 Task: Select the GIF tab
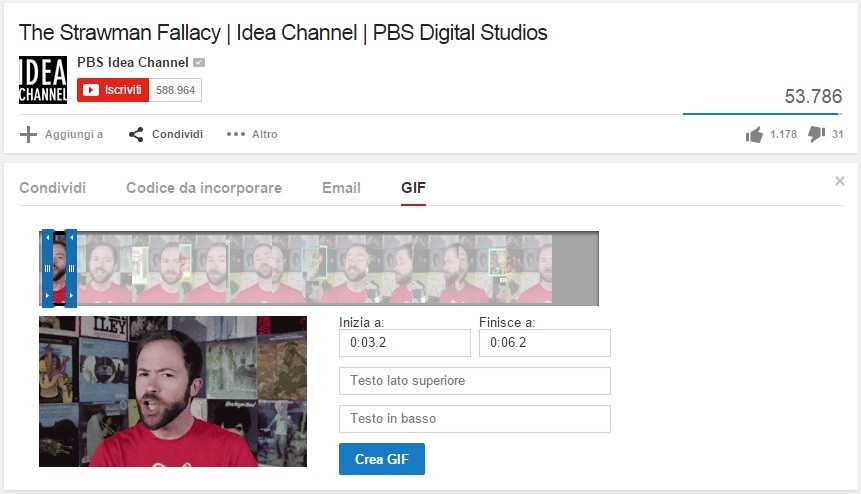[x=413, y=188]
